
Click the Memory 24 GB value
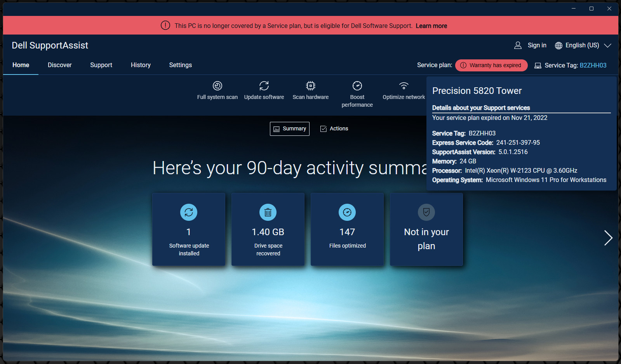pyautogui.click(x=468, y=161)
